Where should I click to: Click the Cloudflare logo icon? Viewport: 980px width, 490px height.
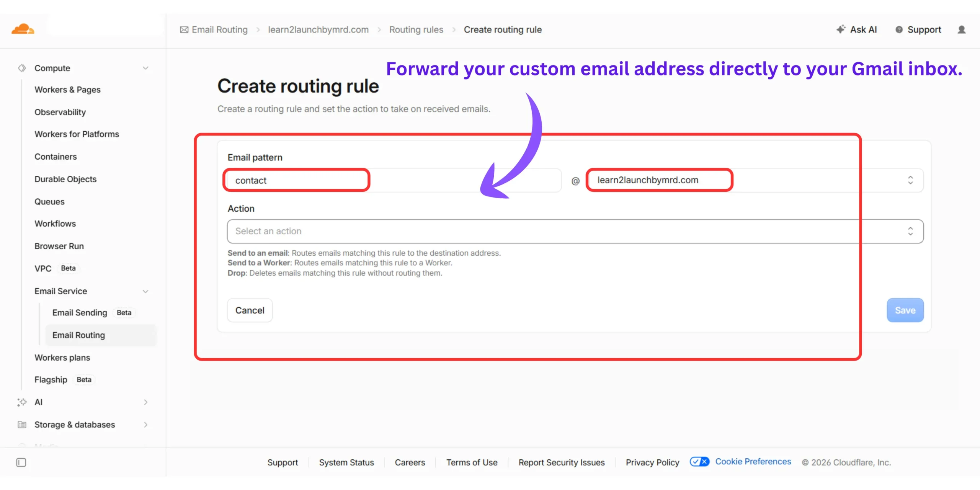pos(23,29)
